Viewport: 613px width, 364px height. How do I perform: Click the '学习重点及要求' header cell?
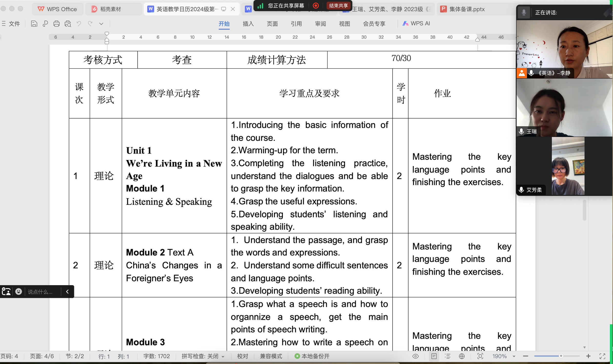[309, 93]
